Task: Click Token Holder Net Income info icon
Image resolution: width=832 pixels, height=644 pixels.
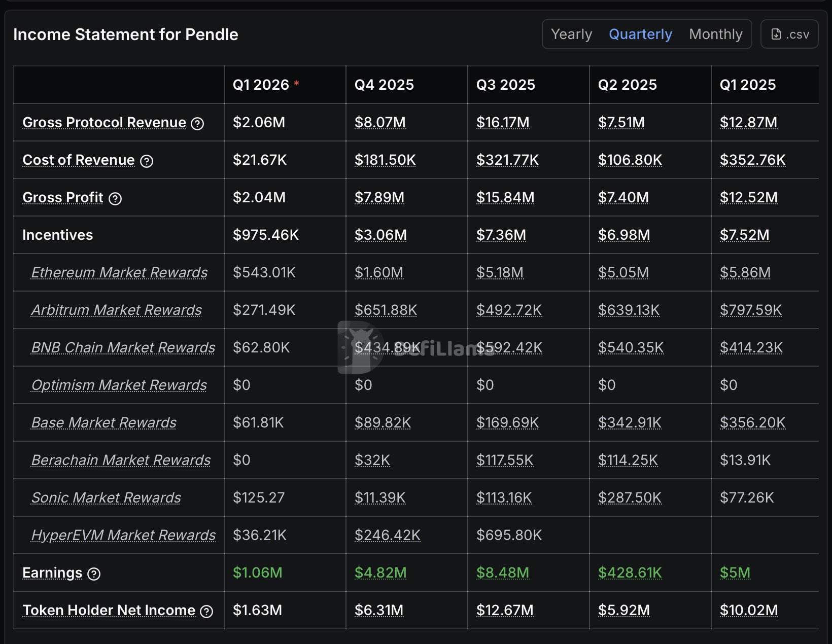Action: 206,611
